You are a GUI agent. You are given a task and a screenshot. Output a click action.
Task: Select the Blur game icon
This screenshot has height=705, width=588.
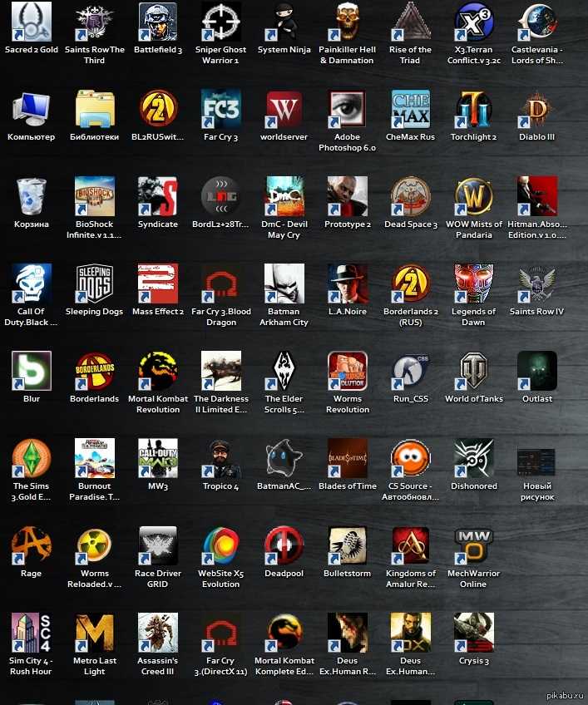click(x=32, y=371)
